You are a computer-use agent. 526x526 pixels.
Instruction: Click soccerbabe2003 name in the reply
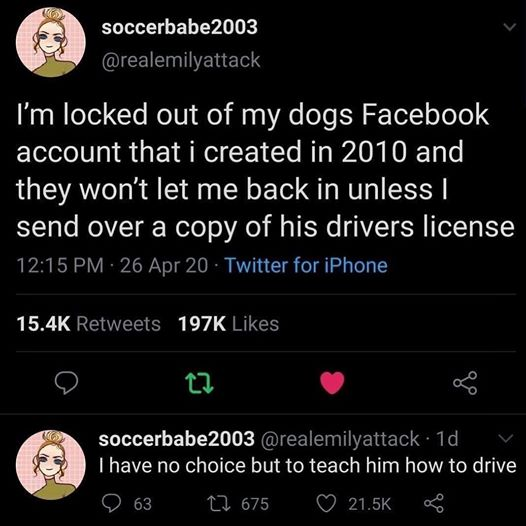click(x=177, y=438)
